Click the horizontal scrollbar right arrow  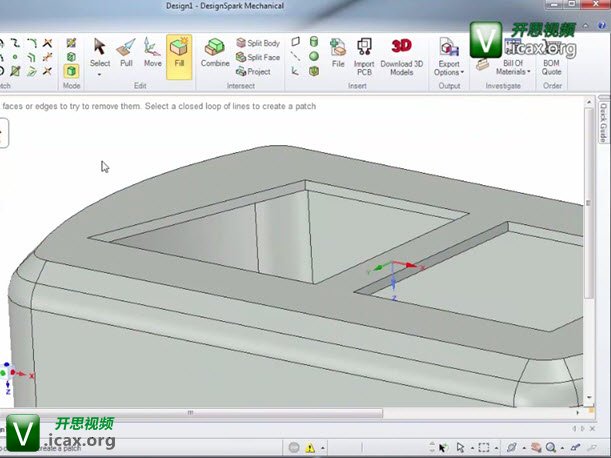[x=578, y=412]
